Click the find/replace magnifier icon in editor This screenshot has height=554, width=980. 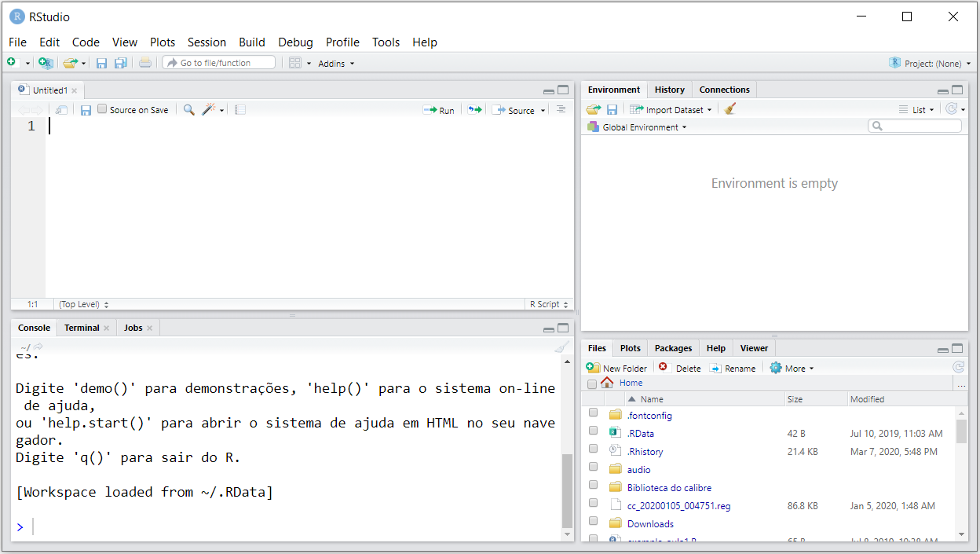189,110
